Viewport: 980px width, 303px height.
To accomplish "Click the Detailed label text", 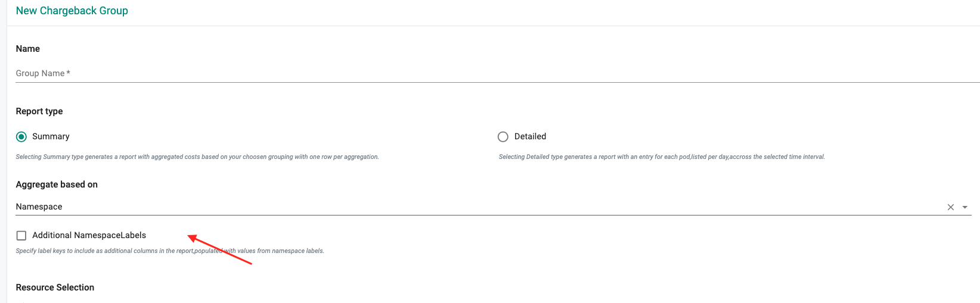I will [530, 136].
